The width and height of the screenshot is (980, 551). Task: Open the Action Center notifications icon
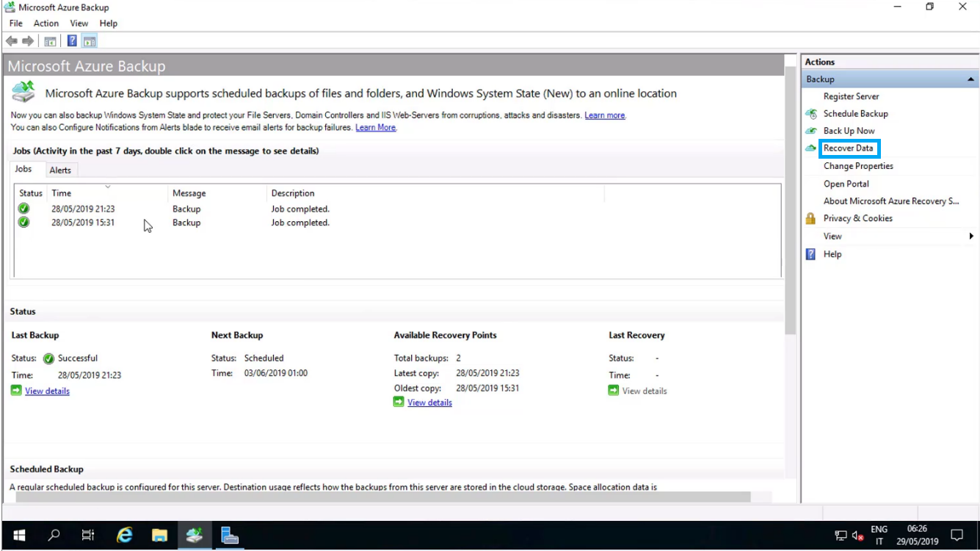957,536
